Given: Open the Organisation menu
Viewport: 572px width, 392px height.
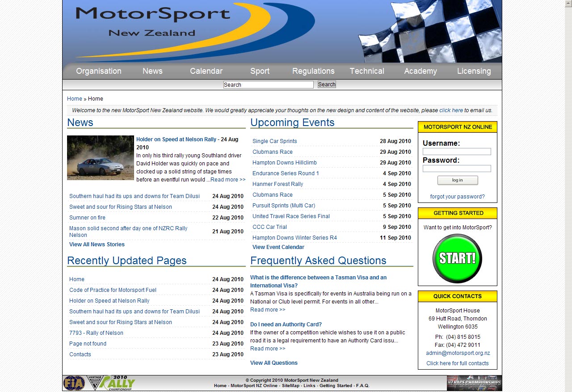Looking at the screenshot, I should tap(99, 71).
